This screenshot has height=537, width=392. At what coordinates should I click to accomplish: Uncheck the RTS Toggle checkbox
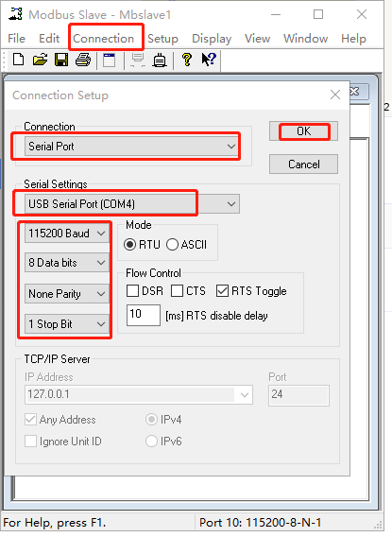222,291
